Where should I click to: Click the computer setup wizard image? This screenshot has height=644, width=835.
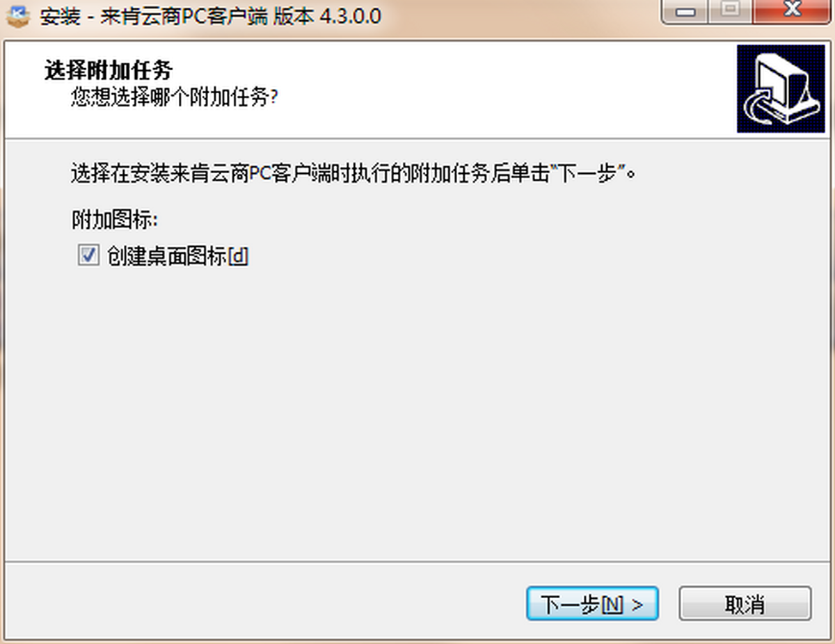781,88
